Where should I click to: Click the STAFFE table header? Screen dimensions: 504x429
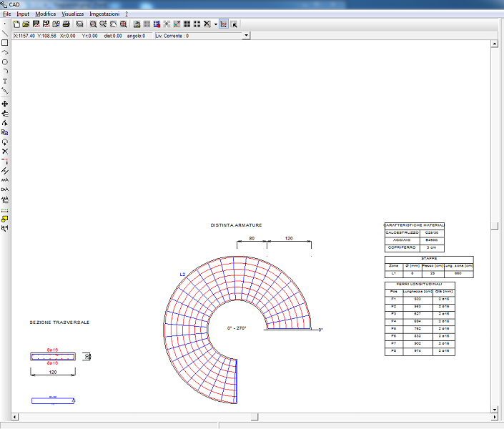pyautogui.click(x=429, y=259)
